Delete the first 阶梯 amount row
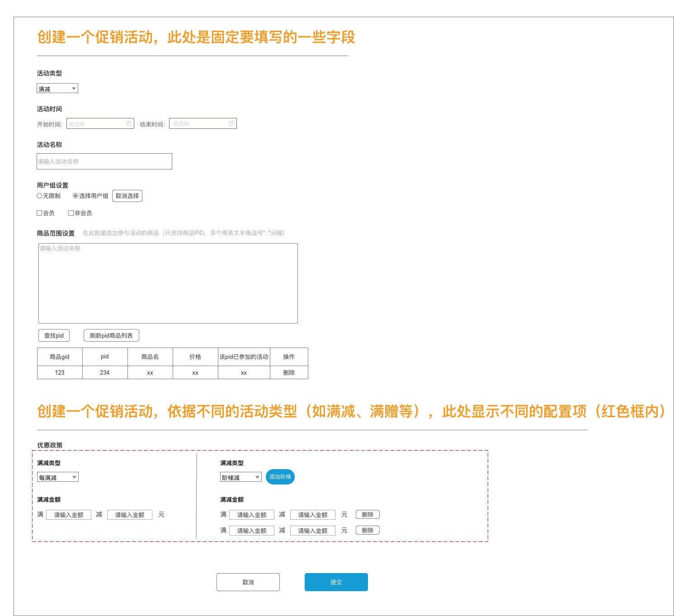 click(x=368, y=514)
